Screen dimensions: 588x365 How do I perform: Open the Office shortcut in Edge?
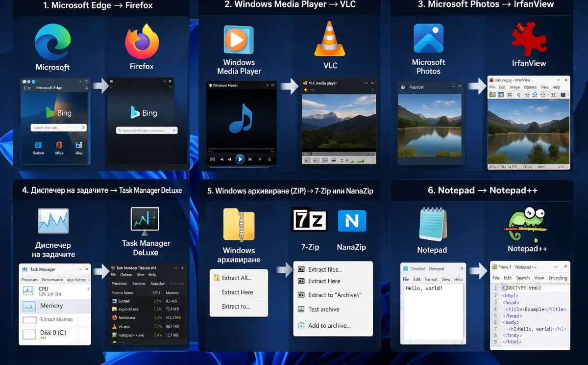(59, 147)
